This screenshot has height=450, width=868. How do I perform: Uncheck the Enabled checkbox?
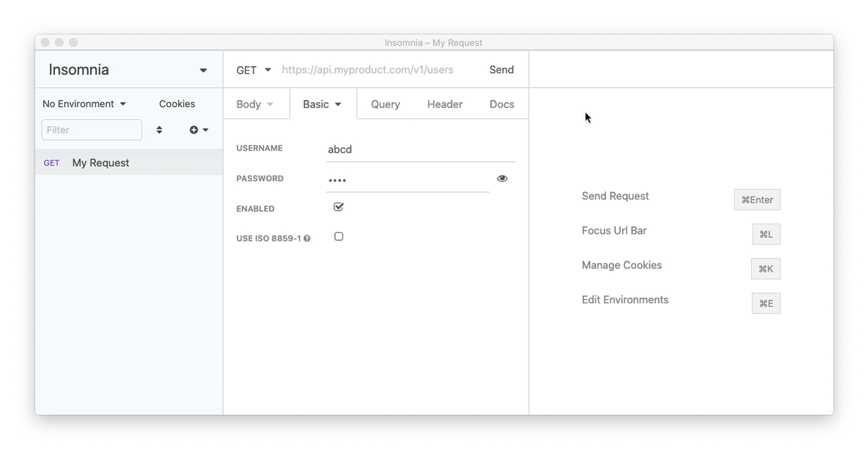click(x=339, y=207)
